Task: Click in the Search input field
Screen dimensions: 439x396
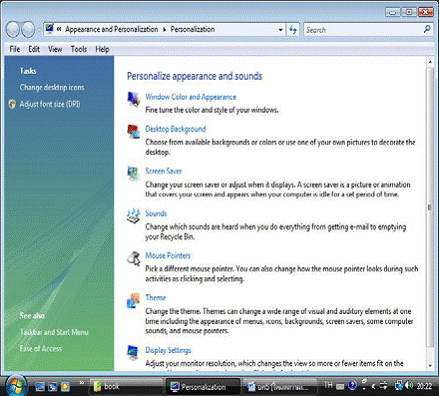Action: tap(363, 30)
